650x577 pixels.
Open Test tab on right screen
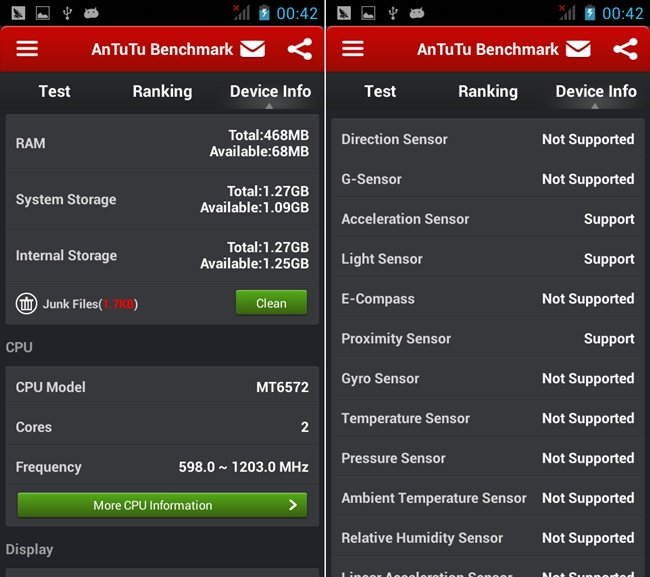[x=380, y=91]
